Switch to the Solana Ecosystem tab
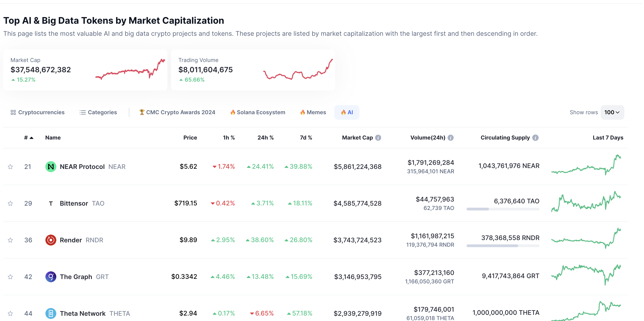Image resolution: width=644 pixels, height=321 pixels. click(x=257, y=112)
